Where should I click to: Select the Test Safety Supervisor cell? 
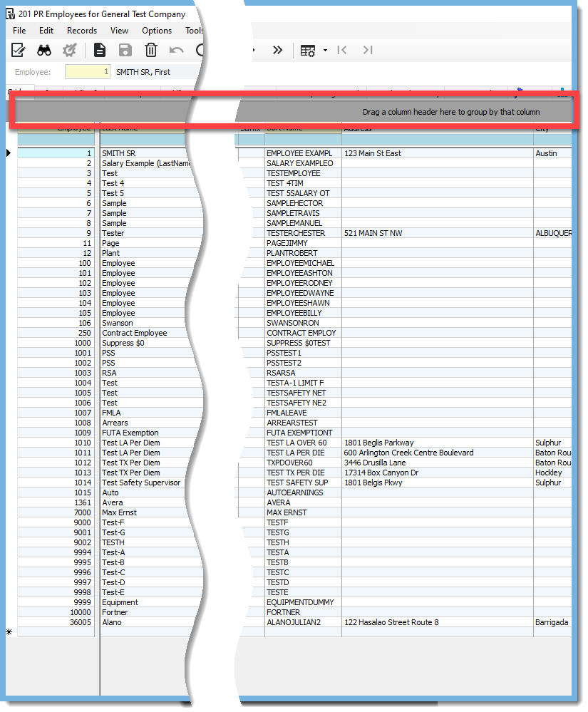143,483
